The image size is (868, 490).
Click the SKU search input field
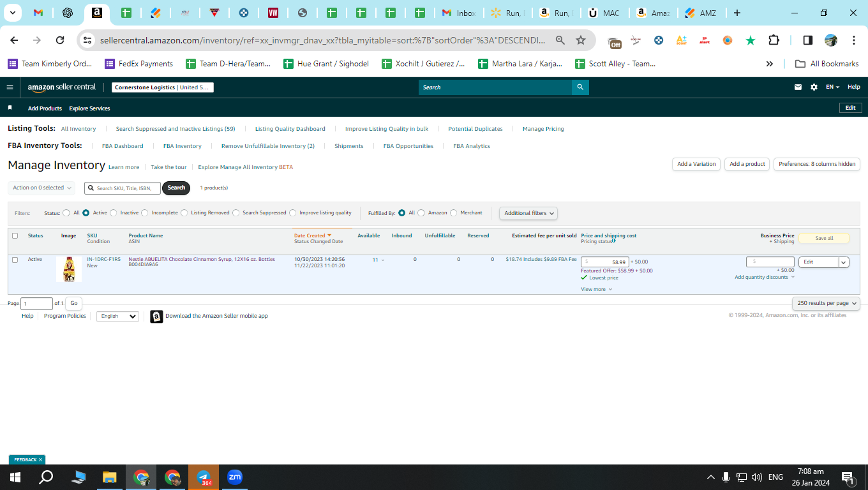coord(123,188)
